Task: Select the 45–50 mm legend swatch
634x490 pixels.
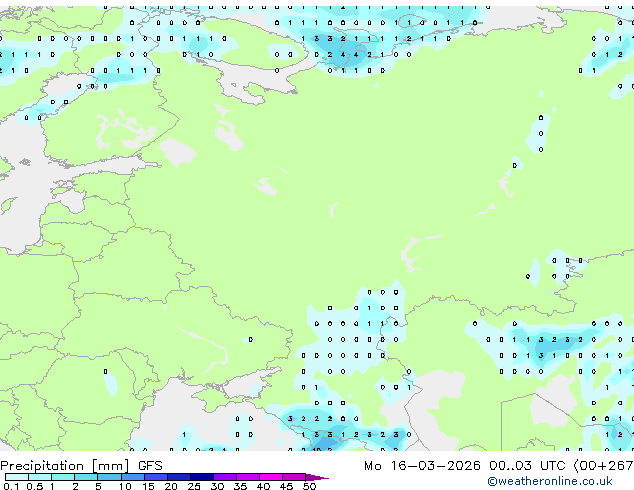Action: pos(294,477)
